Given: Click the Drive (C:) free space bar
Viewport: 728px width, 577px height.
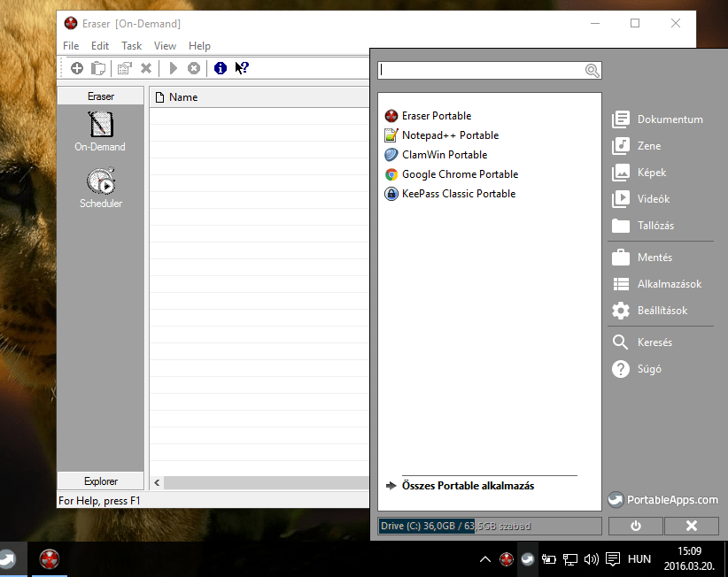Looking at the screenshot, I should click(x=490, y=526).
